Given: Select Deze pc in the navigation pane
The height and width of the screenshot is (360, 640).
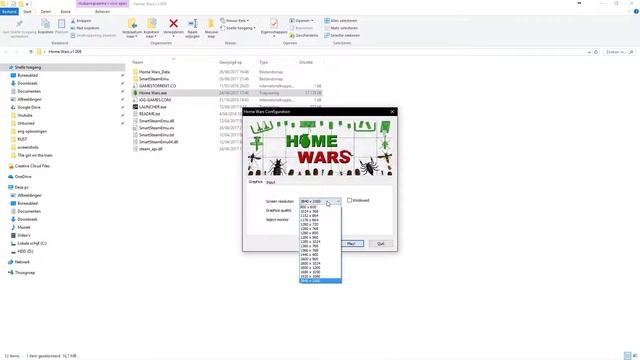Looking at the screenshot, I should click(21, 187).
